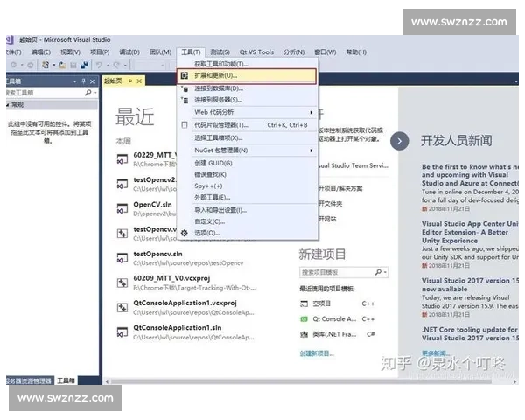Screen dimensions: 525x420
Task: Open the toolbox panel window-position dropdown
Action: (x=74, y=81)
